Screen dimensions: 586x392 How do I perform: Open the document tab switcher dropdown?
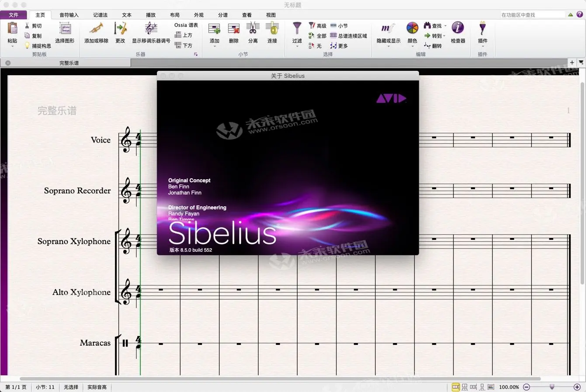pos(581,62)
